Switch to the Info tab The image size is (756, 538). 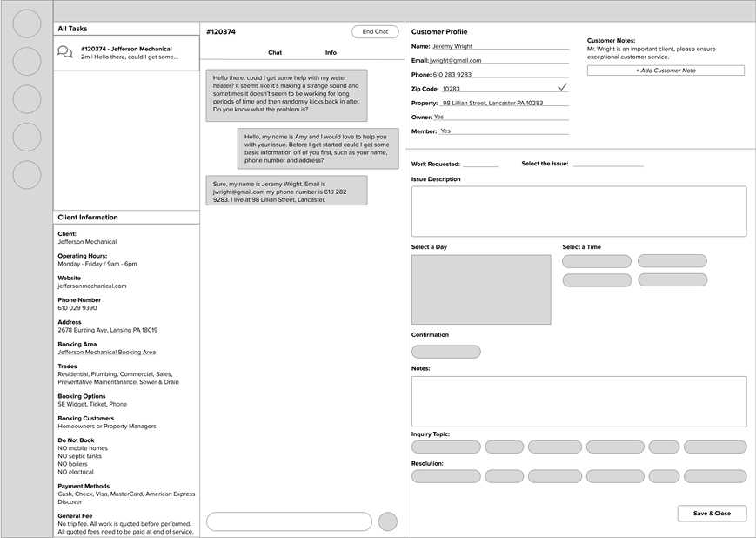[331, 52]
